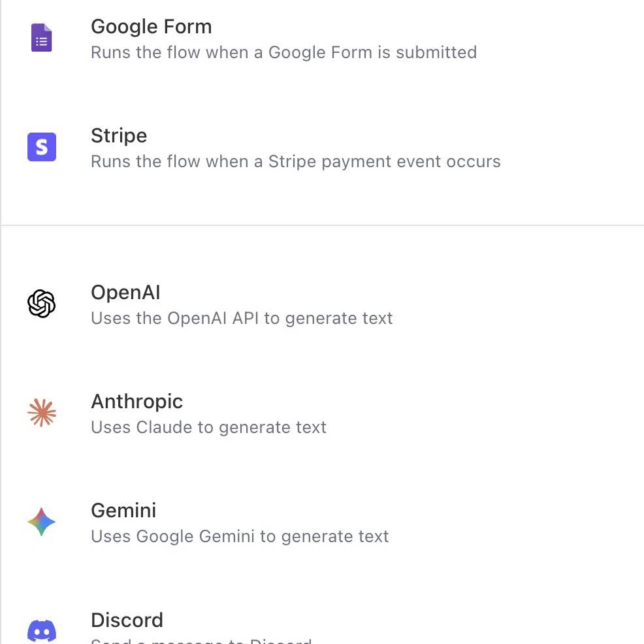Click the Stripe S logo icon

point(42,147)
